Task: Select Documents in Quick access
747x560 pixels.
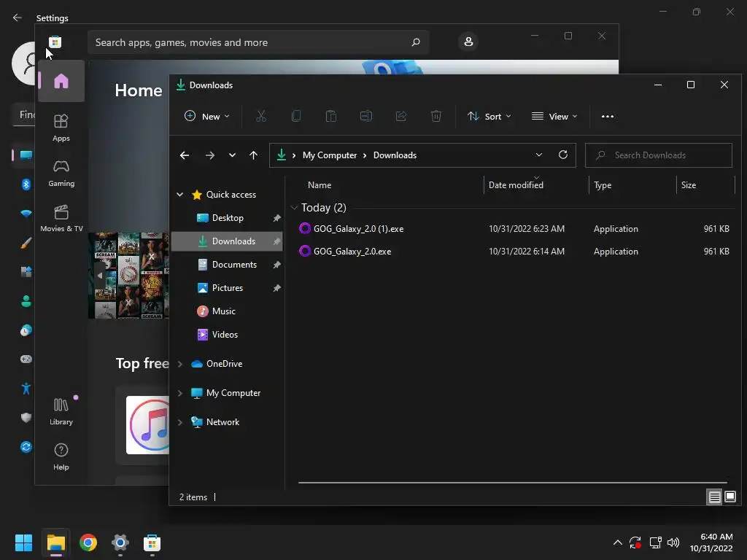Action: tap(227, 264)
